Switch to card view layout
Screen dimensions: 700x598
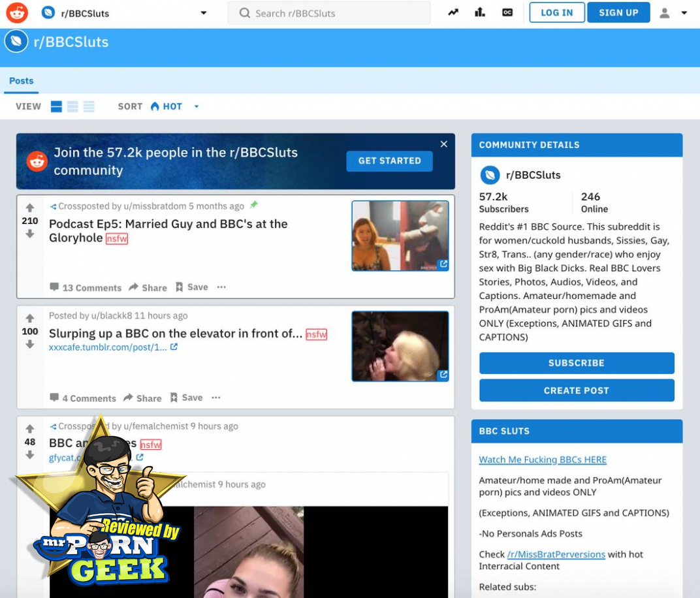(x=57, y=106)
